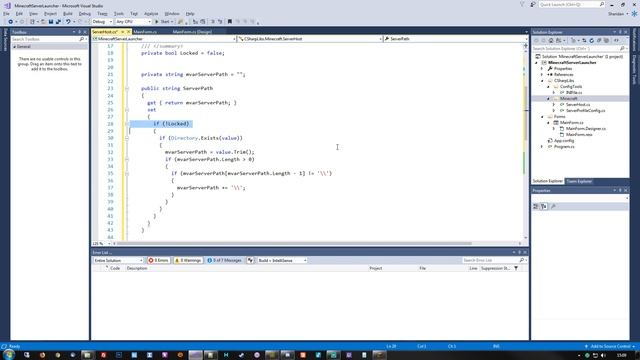The height and width of the screenshot is (360, 640).
Task: Open the Tools menu
Action: pos(119,13)
